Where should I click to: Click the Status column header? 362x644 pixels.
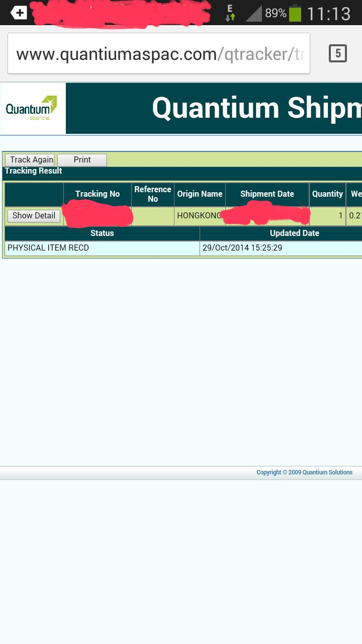102,233
